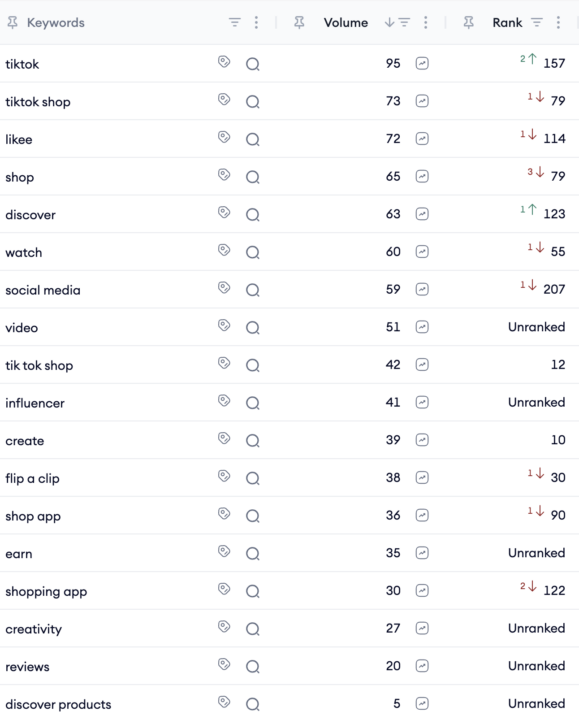Show volume trend chart for likee

click(422, 139)
